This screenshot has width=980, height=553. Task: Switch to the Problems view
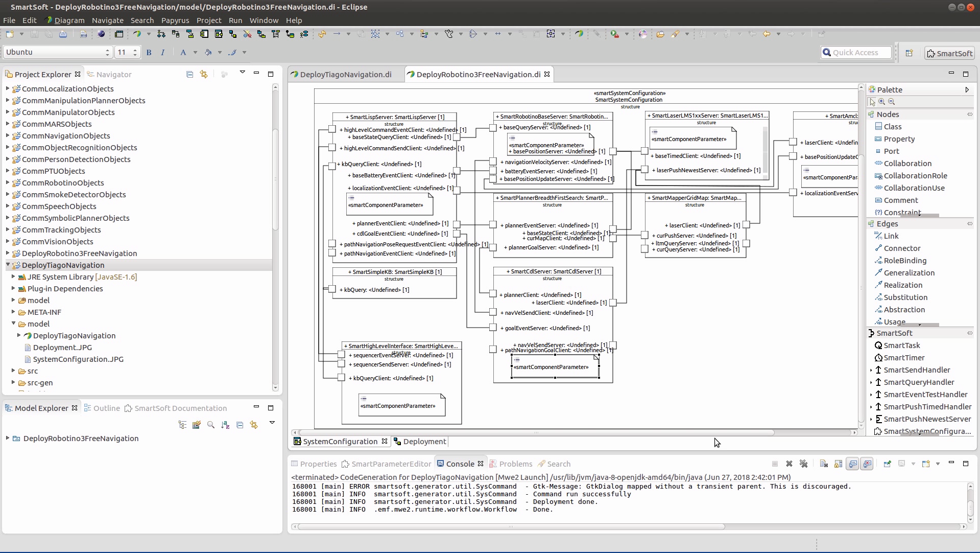[515, 464]
